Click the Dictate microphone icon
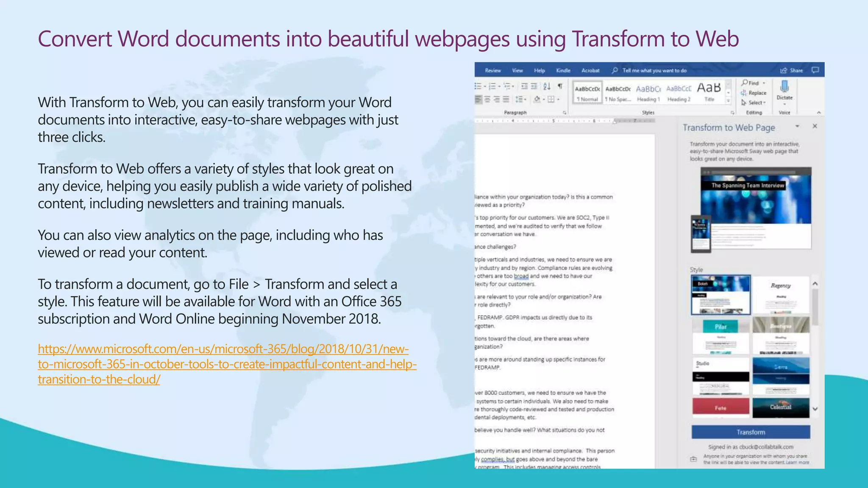 pos(785,86)
